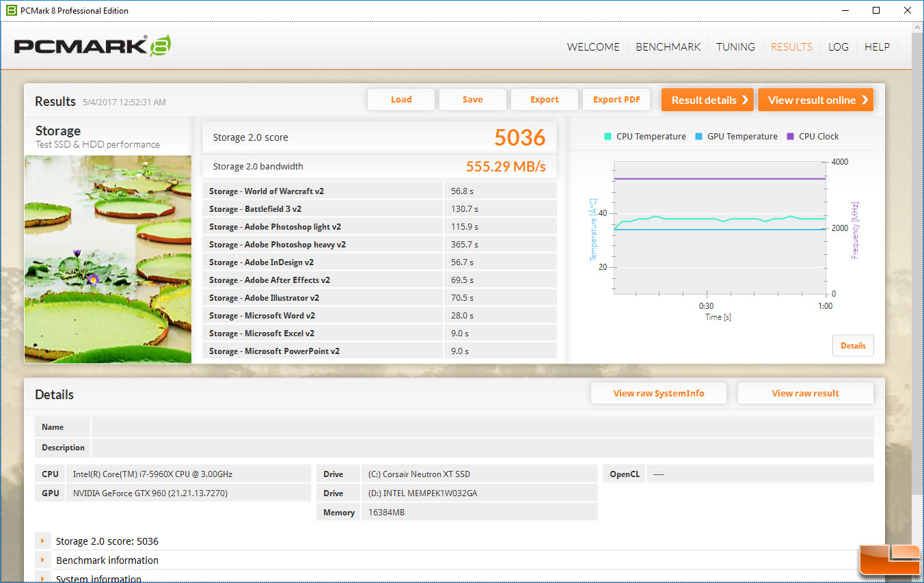This screenshot has height=583, width=924.
Task: Click the Description input field
Action: [483, 448]
